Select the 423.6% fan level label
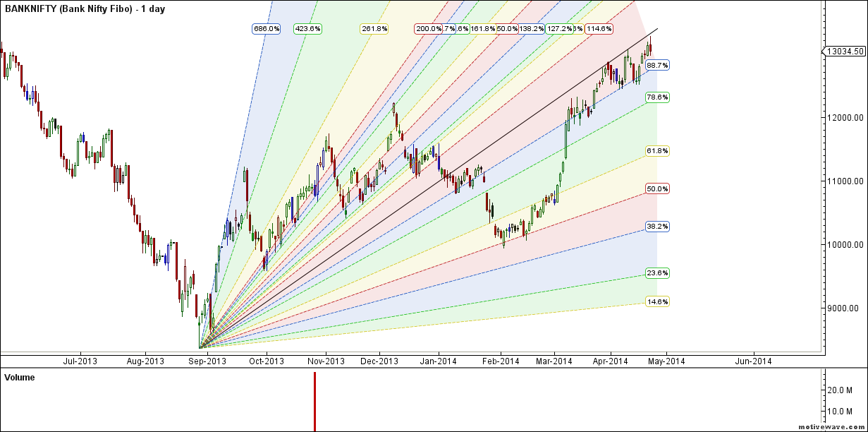868x432 pixels. tap(308, 29)
